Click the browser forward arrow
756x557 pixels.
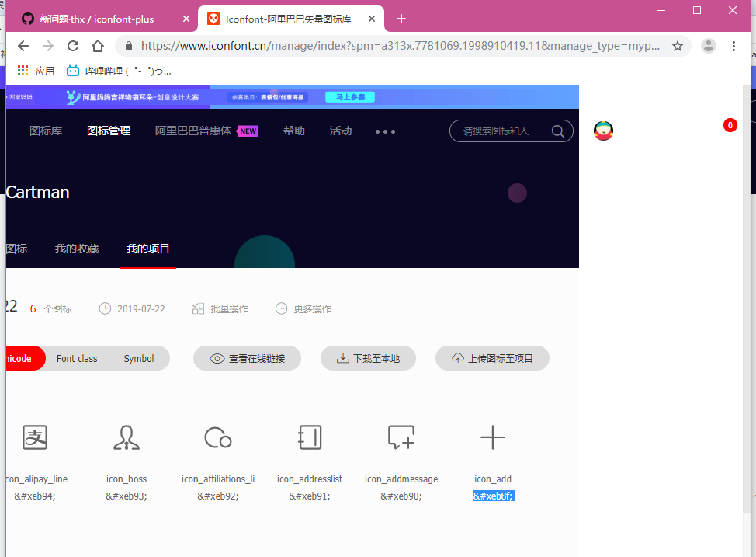pos(48,46)
